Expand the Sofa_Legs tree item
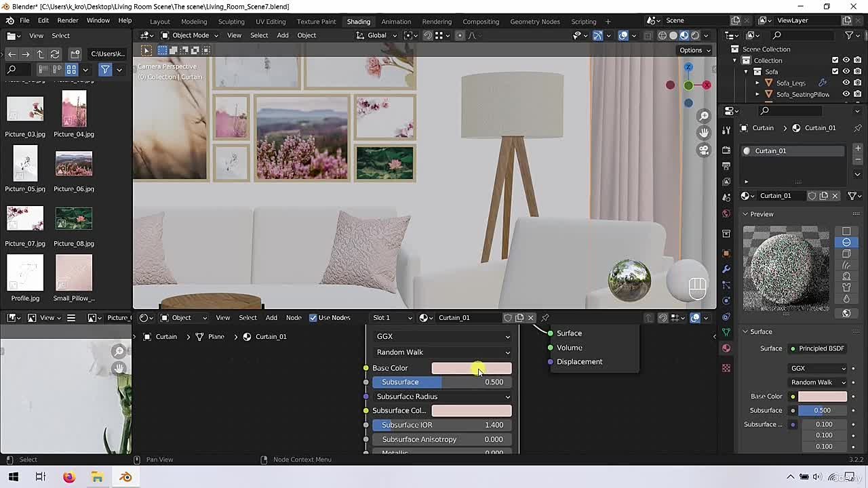Image resolution: width=868 pixels, height=488 pixels. click(757, 83)
